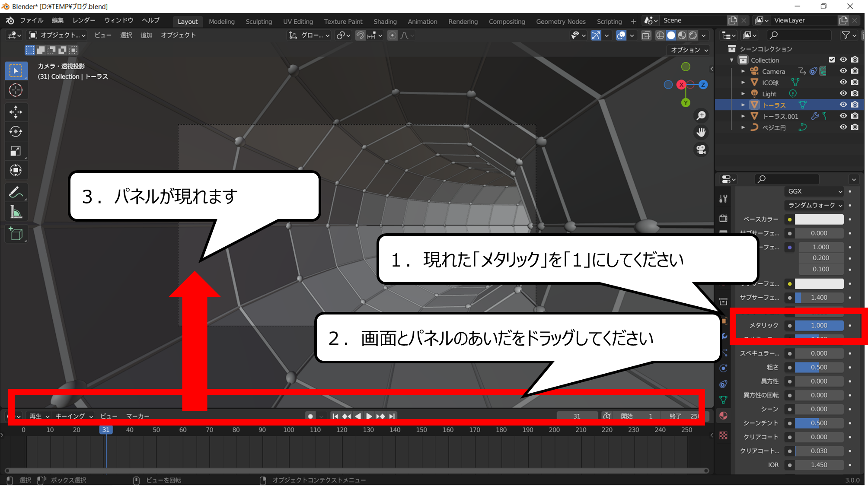Open the オプション dropdown
The height and width of the screenshot is (486, 868).
(689, 50)
